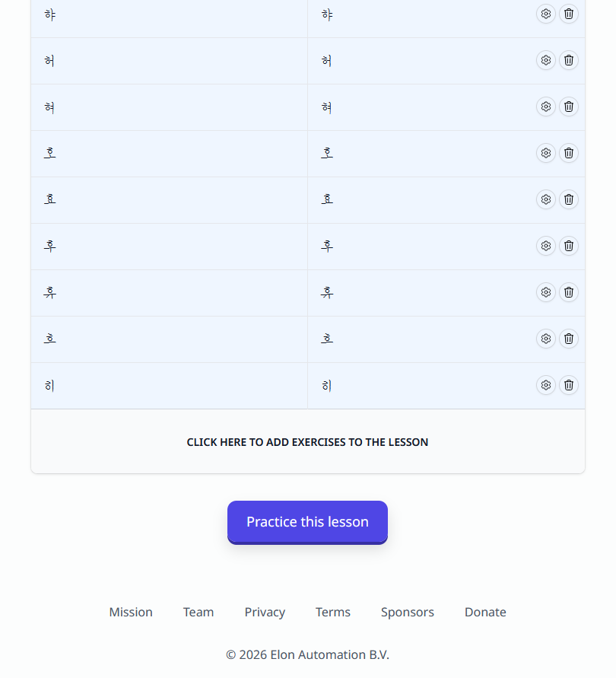This screenshot has height=678, width=616.
Task: Click to add exercises to the lesson
Action: [x=307, y=442]
